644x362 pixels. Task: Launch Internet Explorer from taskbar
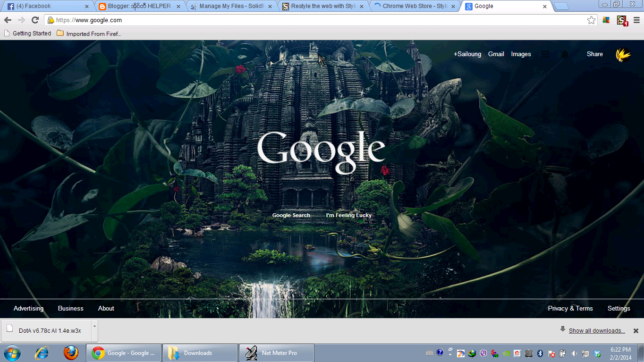click(42, 353)
